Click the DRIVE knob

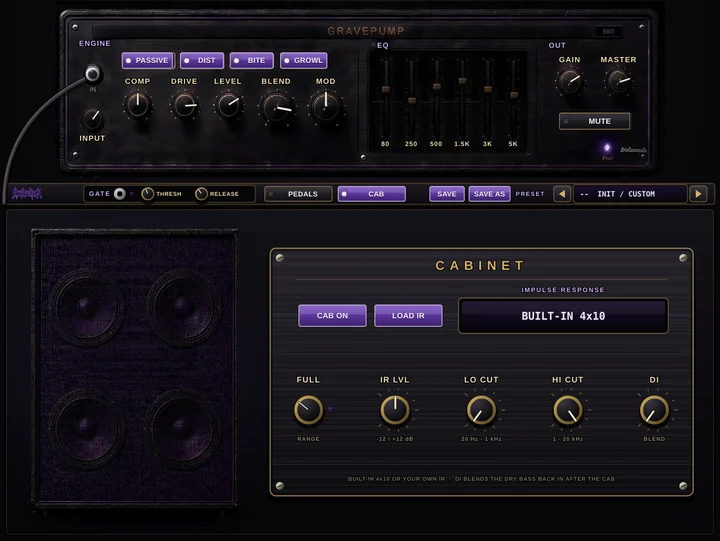[x=184, y=105]
